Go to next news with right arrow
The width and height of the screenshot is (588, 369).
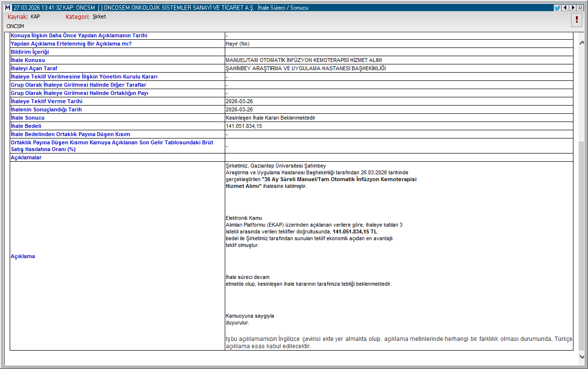coord(573,8)
